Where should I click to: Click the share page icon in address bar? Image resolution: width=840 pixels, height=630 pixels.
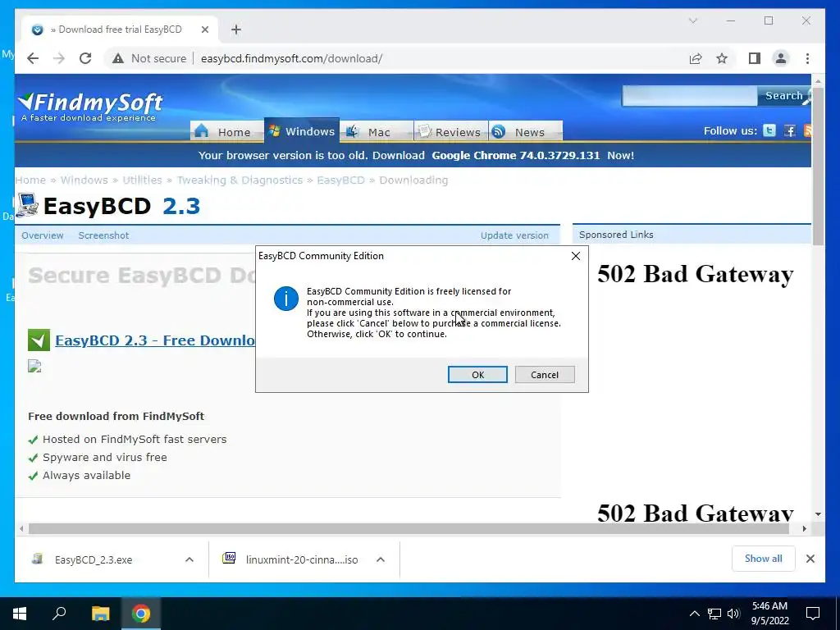pyautogui.click(x=696, y=58)
